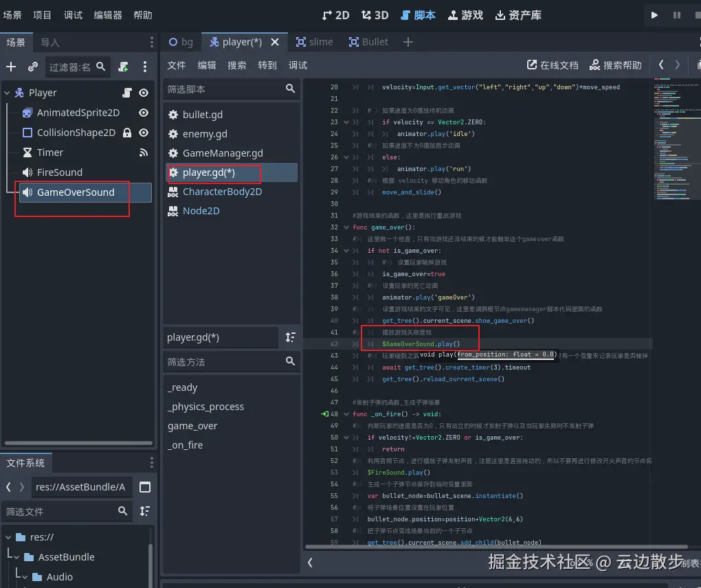701x588 pixels.
Task: Jump to the _physics_process method
Action: click(x=231, y=407)
